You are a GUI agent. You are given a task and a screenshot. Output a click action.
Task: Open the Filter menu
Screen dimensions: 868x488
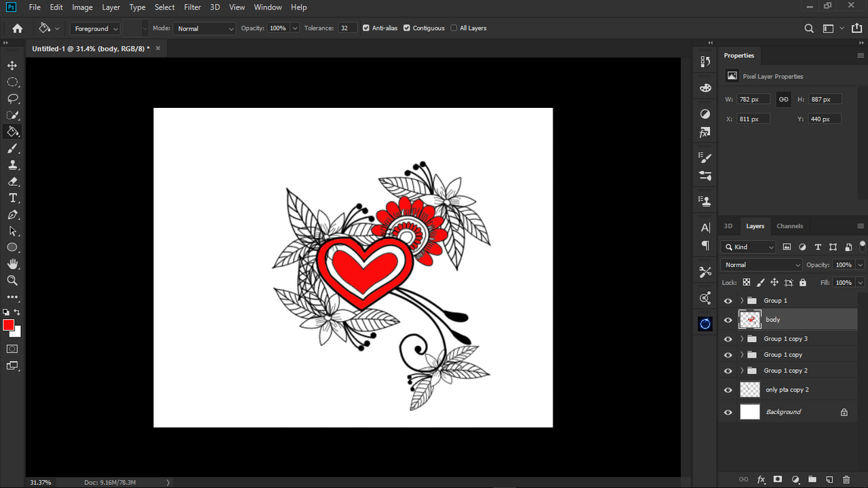click(x=193, y=7)
